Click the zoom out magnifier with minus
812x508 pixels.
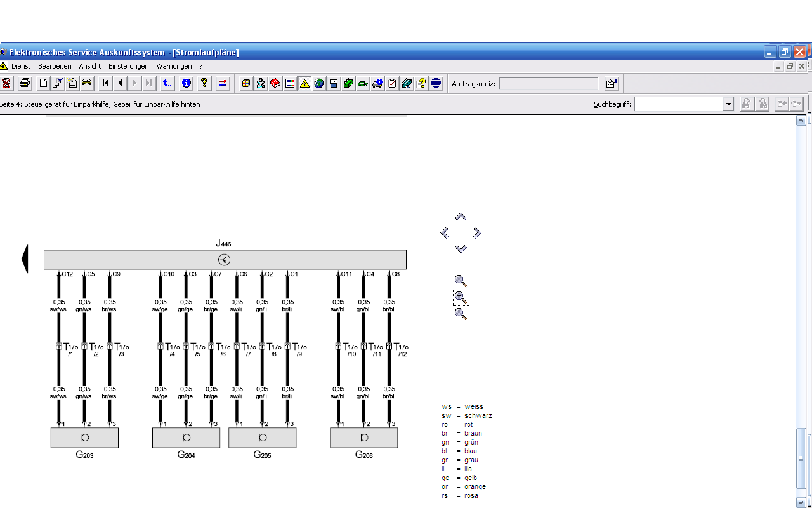coord(461,314)
